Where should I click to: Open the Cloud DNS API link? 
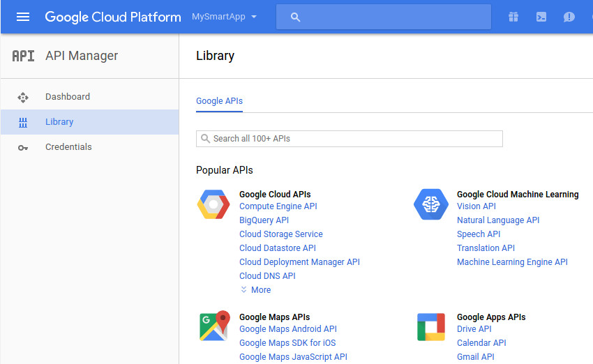point(267,276)
